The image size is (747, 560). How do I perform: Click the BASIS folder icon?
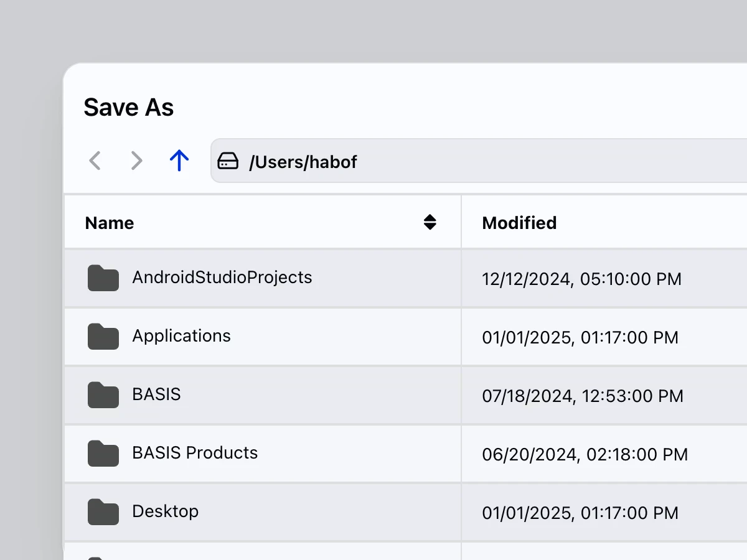pos(103,395)
